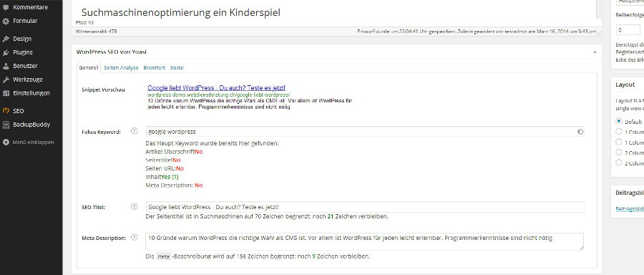Click the help icon beside Fokus Keyword

pos(134,131)
